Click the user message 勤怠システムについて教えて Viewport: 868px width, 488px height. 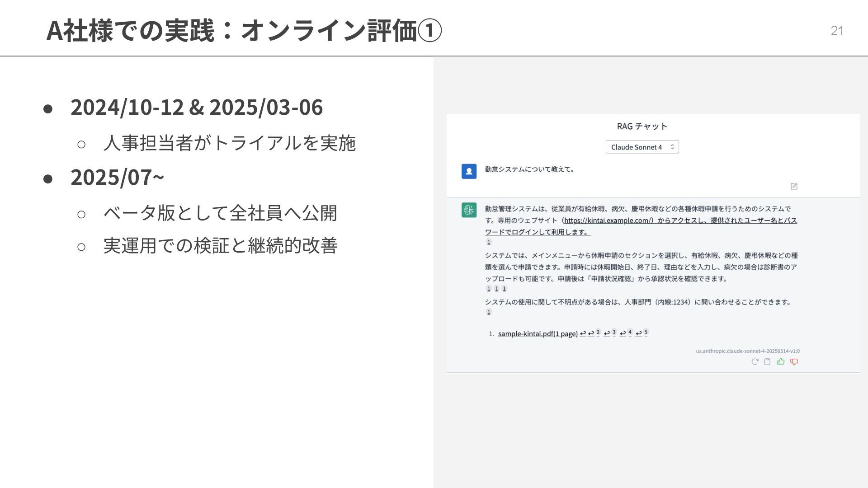click(x=529, y=169)
